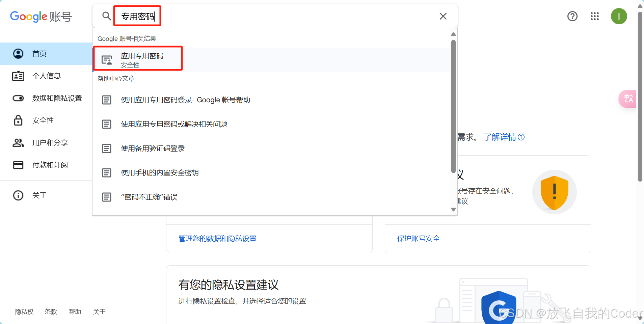Click the document icon beside 使用备用验证码登录

[107, 148]
